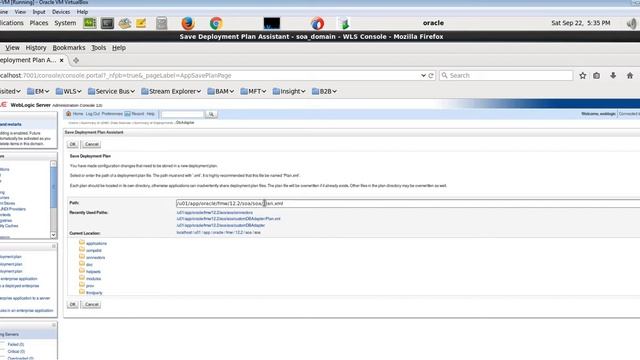Expand the BAM bookmarks folder

[221, 91]
